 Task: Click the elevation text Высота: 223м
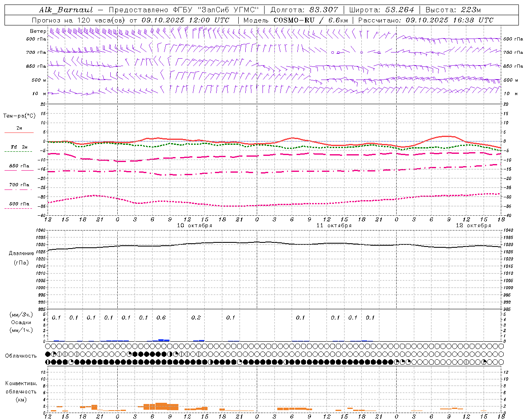click(x=453, y=10)
